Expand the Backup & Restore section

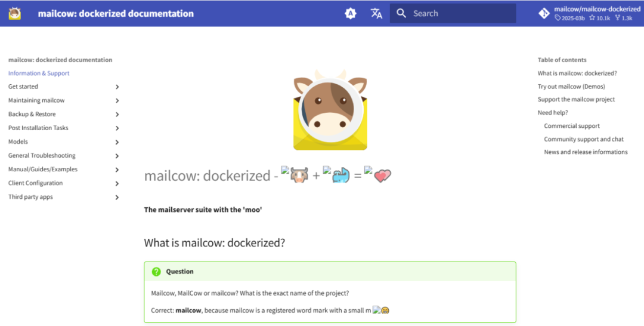pos(117,115)
